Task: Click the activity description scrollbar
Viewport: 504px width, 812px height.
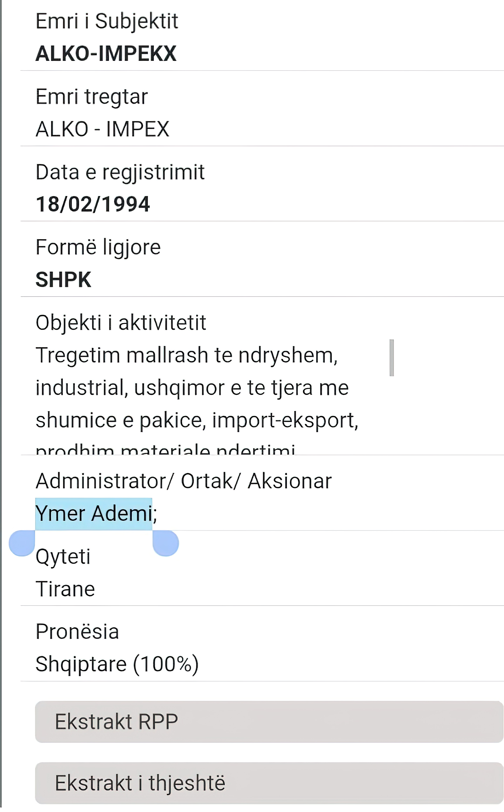Action: point(392,357)
